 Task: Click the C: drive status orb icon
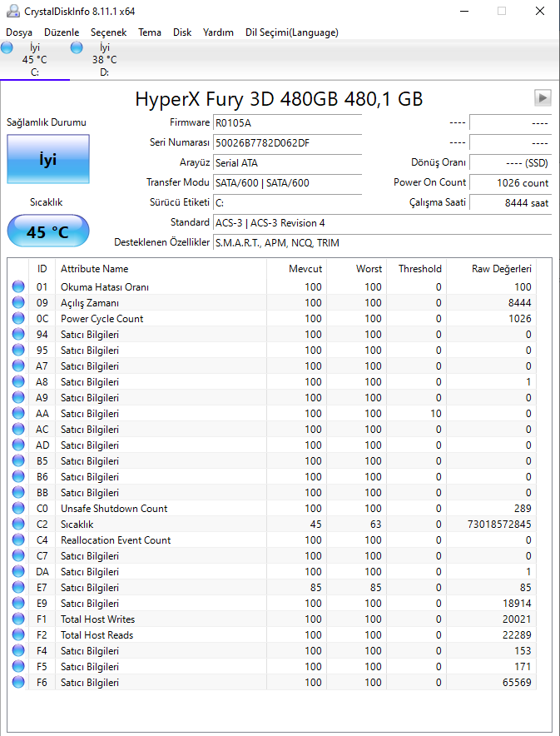(7, 48)
